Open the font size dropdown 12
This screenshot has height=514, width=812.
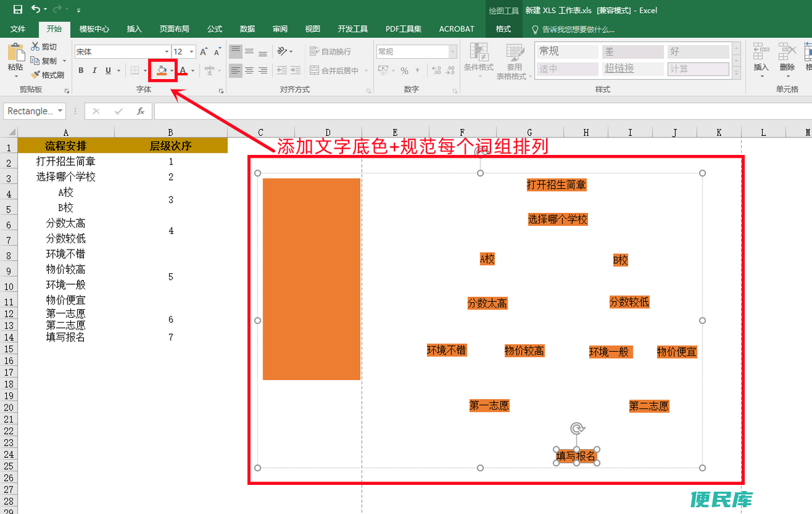(x=192, y=51)
